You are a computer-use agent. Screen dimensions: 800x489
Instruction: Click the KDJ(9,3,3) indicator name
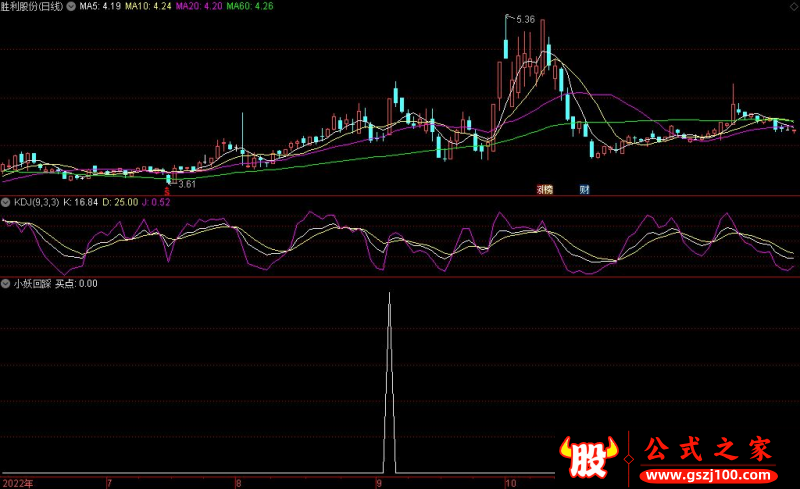tap(35, 203)
